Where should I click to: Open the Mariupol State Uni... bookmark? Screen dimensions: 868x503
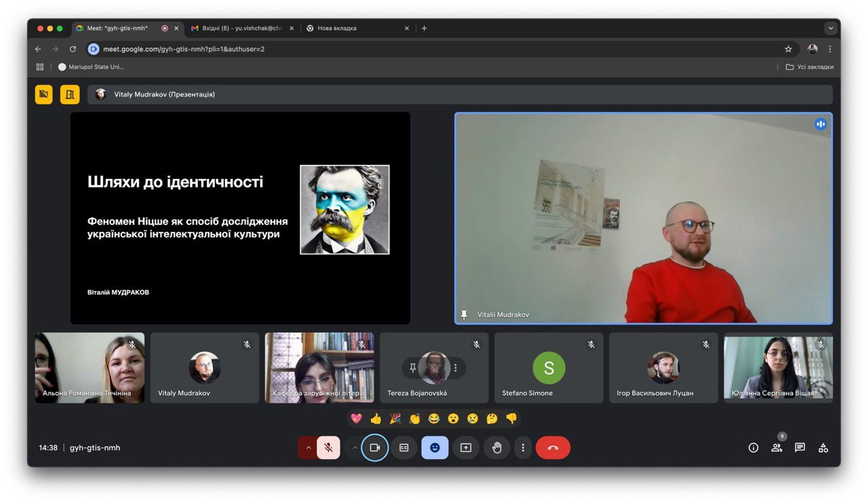pyautogui.click(x=91, y=67)
